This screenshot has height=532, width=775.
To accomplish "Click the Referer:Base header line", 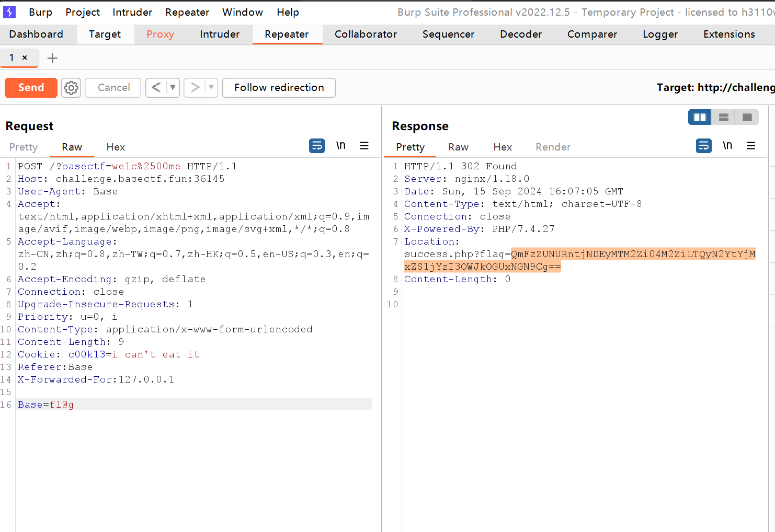I will [55, 367].
